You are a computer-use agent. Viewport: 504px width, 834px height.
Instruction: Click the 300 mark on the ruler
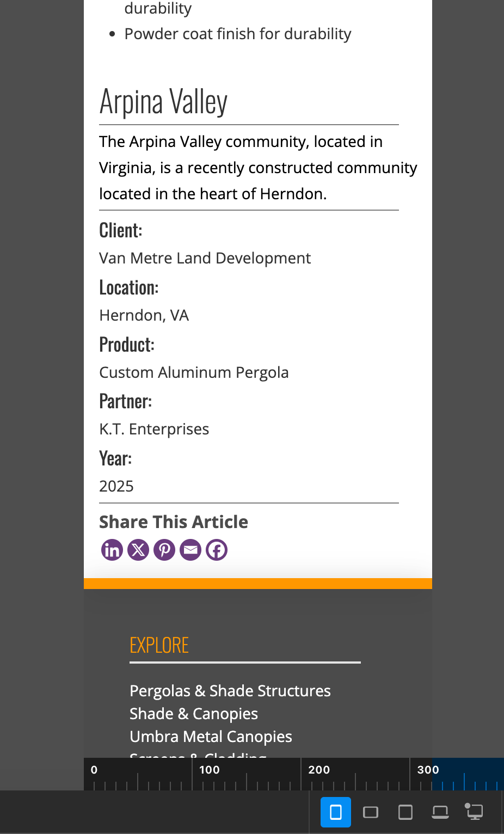427,770
